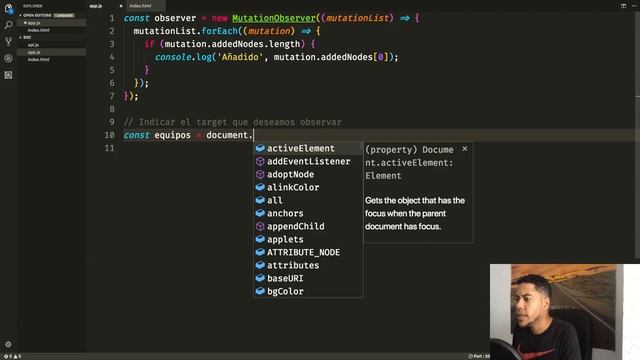Choose applets from suggestion list
This screenshot has width=640, height=360.
[308, 240]
